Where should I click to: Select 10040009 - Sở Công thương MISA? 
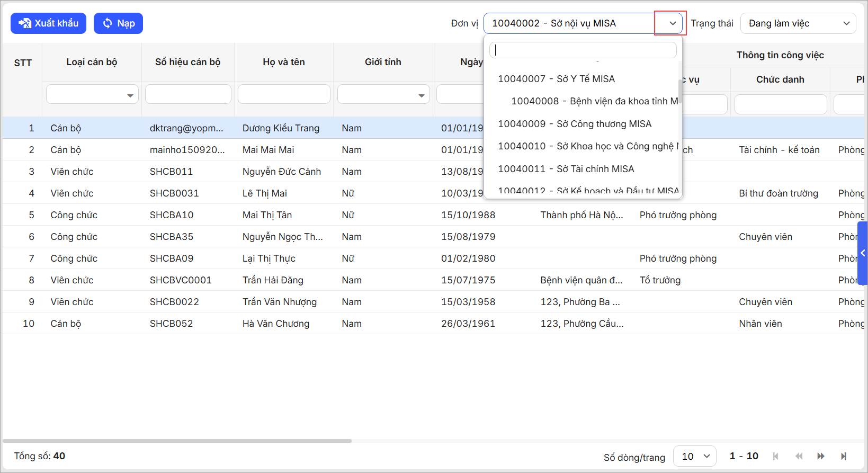pos(575,124)
